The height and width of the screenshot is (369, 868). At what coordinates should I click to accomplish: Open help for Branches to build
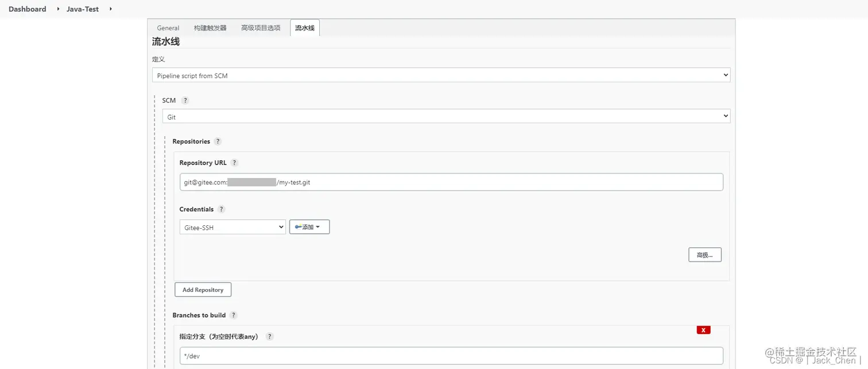[233, 315]
